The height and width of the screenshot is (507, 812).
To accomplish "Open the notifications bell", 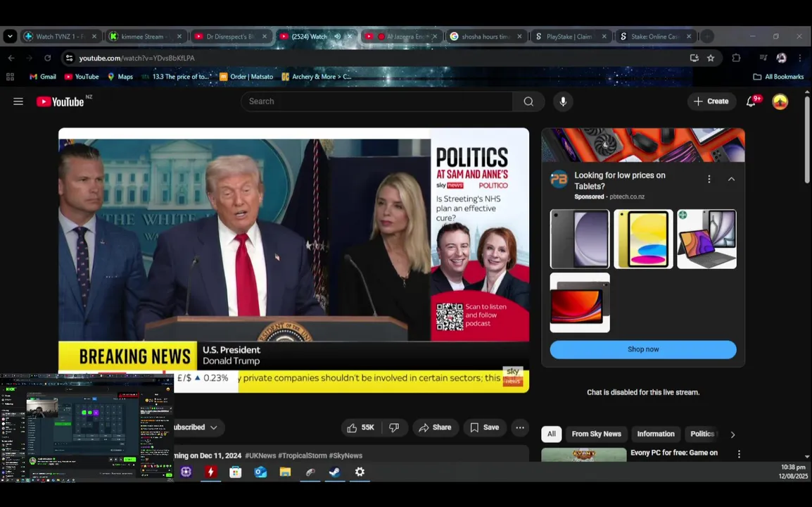I will point(751,101).
